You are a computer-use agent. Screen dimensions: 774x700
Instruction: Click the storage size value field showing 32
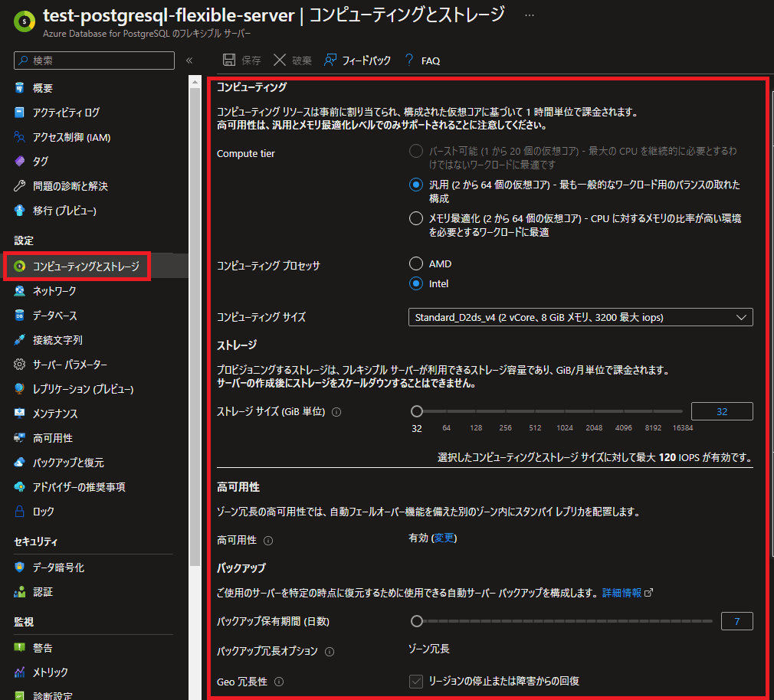click(x=722, y=411)
